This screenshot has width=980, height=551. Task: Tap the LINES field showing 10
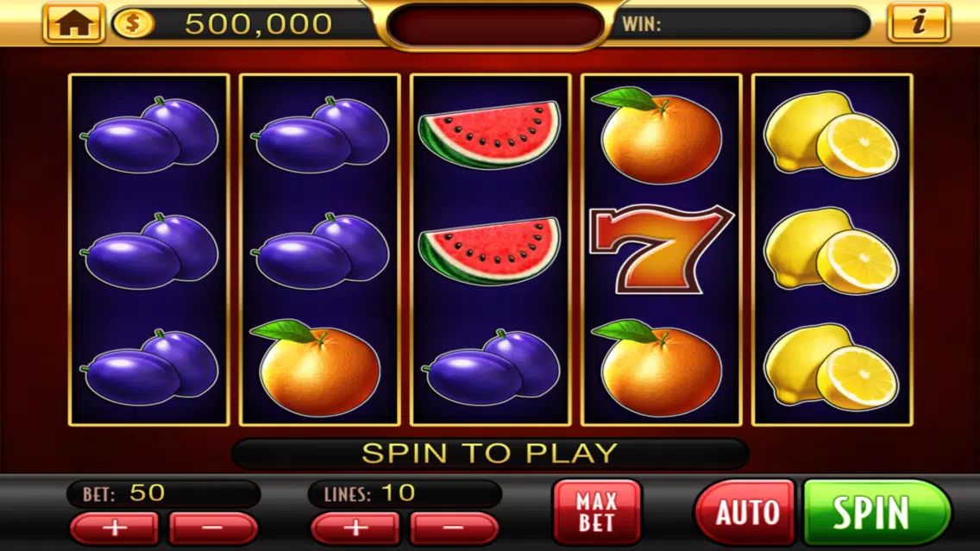(x=405, y=493)
